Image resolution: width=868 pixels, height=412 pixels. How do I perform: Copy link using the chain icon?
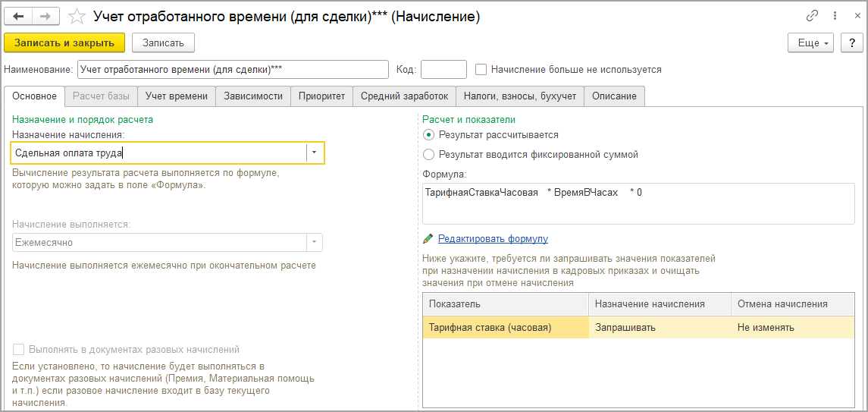[x=813, y=16]
